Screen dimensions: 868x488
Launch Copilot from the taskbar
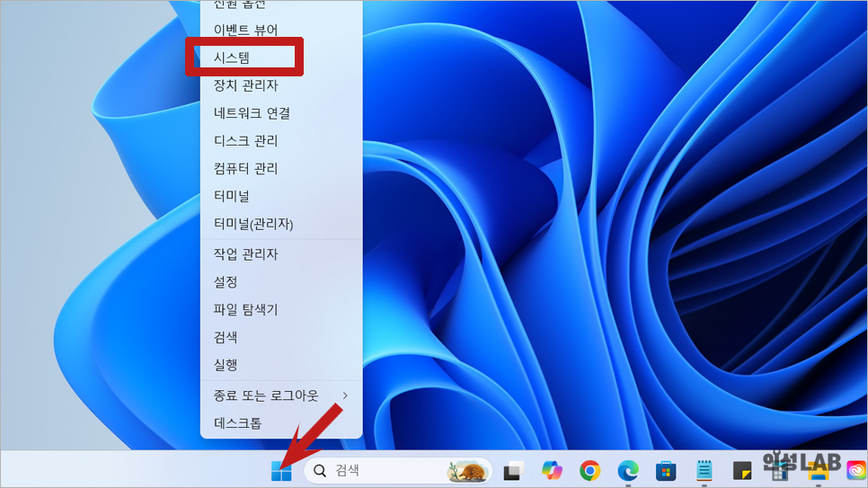coord(552,471)
